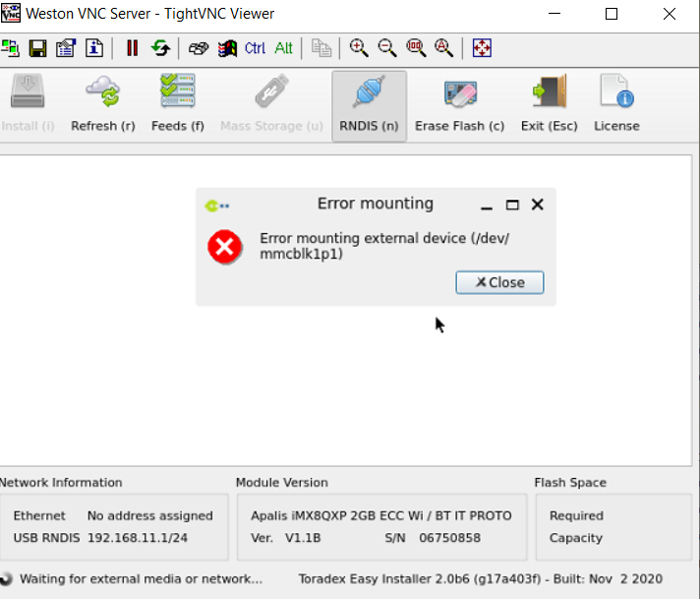The height and width of the screenshot is (599, 700).
Task: Maximize the Error mounting dialog
Action: pyautogui.click(x=512, y=205)
